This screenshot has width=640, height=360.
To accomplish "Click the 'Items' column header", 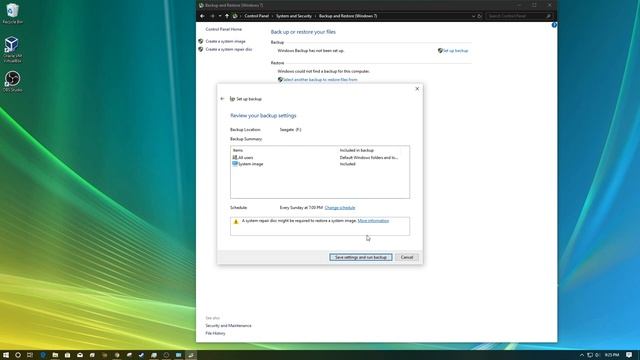I will (x=238, y=150).
